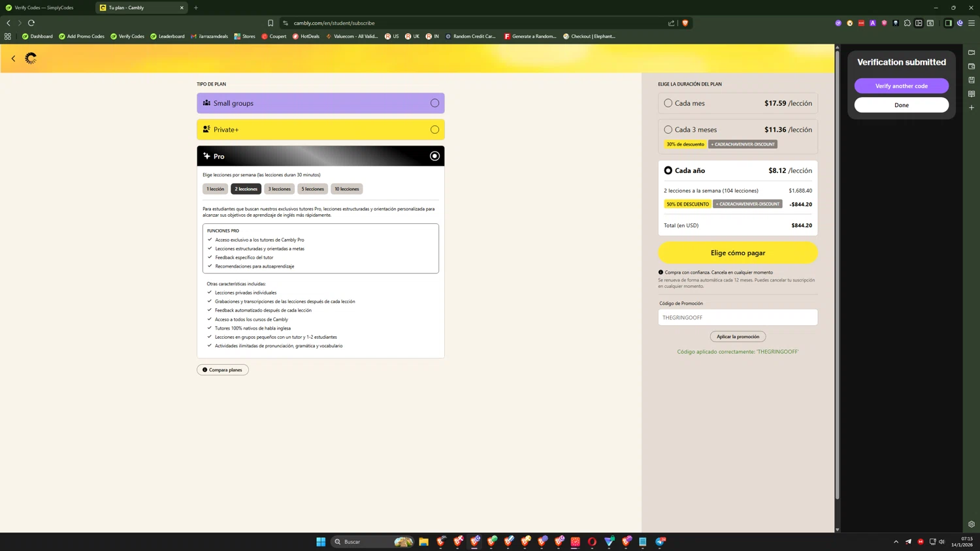Click the plus icon to add to sidebar
Image resolution: width=980 pixels, height=551 pixels.
pyautogui.click(x=972, y=108)
